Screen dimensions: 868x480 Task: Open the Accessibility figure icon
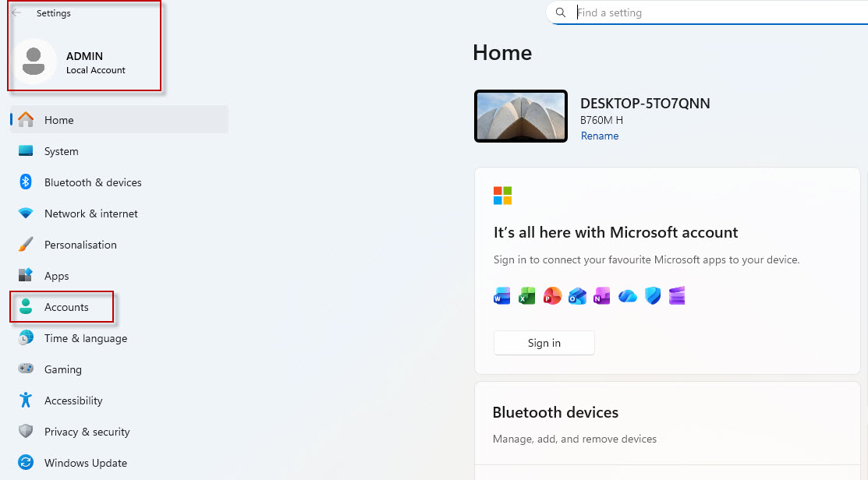click(x=26, y=400)
